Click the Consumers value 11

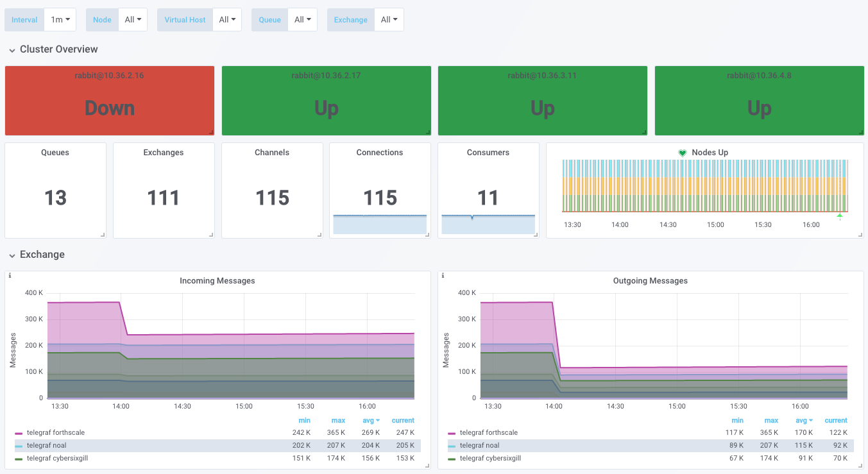[x=488, y=198]
